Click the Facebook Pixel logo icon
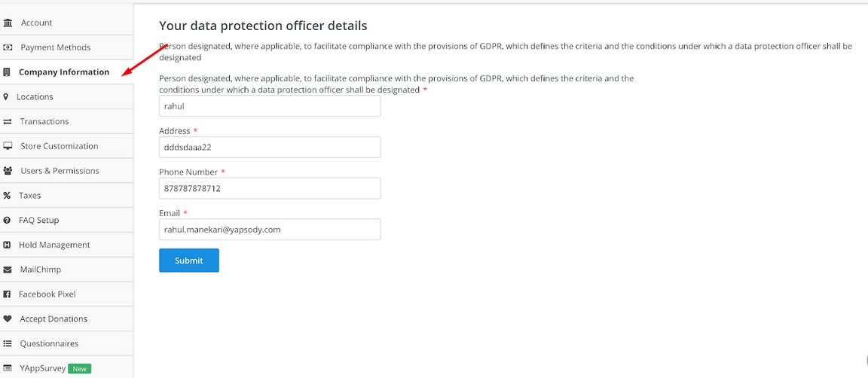 pyautogui.click(x=7, y=294)
